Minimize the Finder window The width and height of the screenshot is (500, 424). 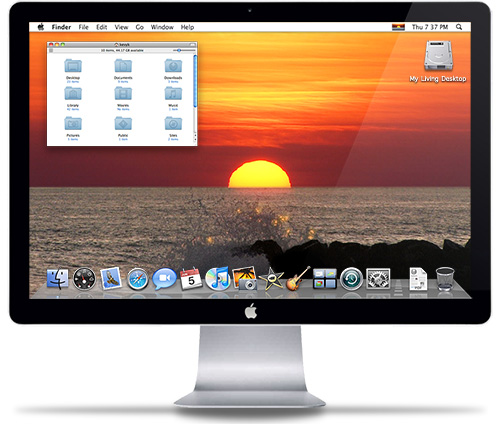coord(57,44)
